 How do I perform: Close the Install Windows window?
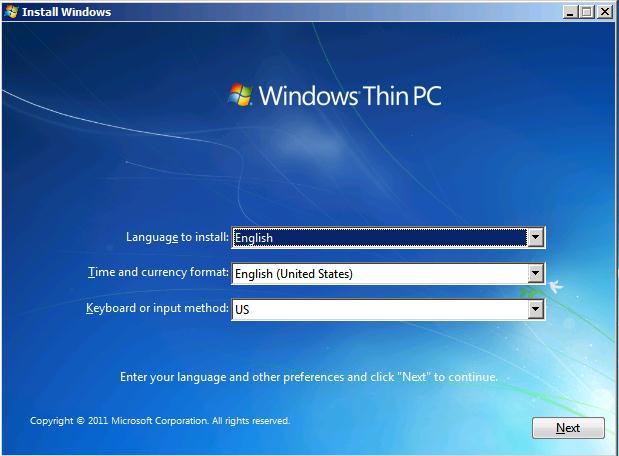604,12
